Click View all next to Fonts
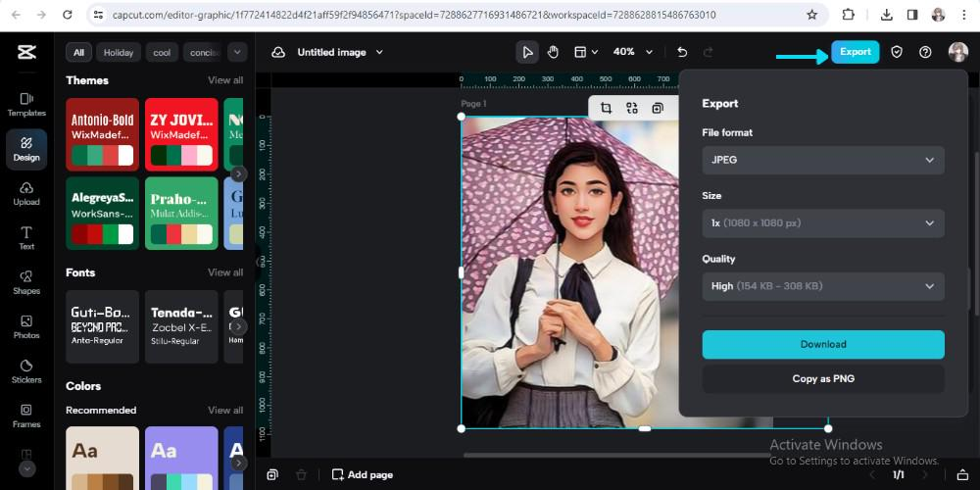 click(x=225, y=272)
